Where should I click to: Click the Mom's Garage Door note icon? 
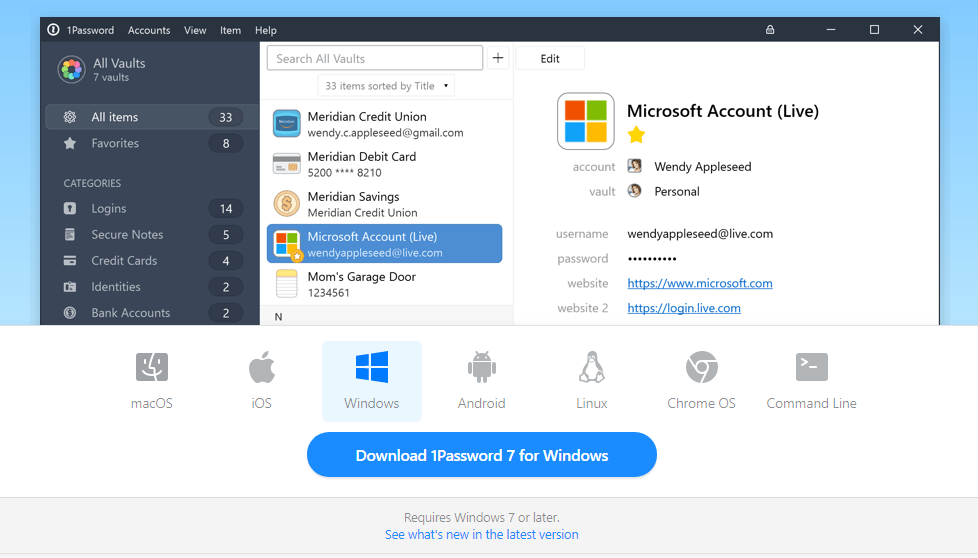click(287, 284)
